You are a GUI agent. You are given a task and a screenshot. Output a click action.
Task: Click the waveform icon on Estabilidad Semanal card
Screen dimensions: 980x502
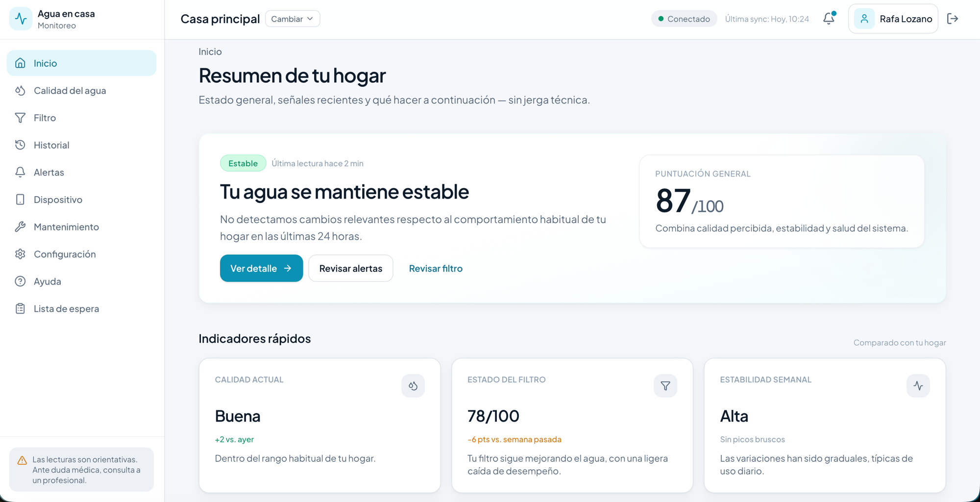(918, 386)
